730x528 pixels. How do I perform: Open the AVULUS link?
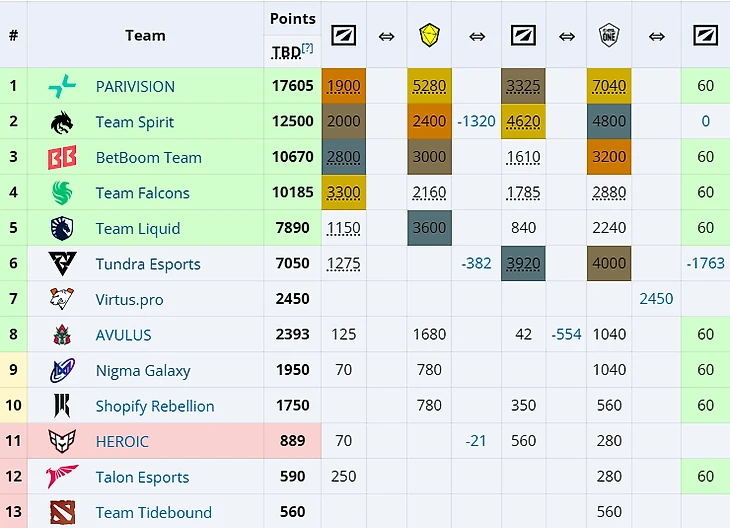click(x=123, y=335)
